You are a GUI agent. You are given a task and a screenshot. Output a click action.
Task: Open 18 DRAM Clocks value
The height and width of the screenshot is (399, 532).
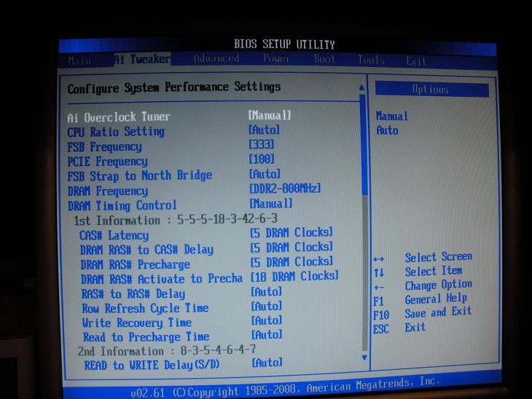(x=294, y=276)
